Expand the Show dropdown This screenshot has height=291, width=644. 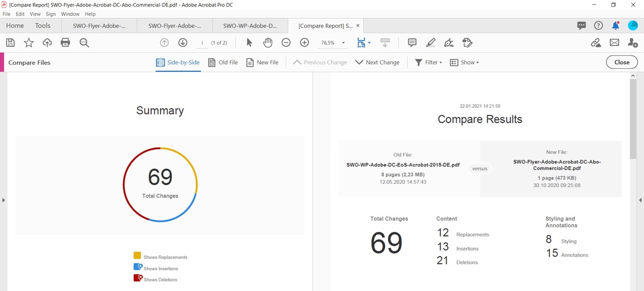(x=464, y=62)
